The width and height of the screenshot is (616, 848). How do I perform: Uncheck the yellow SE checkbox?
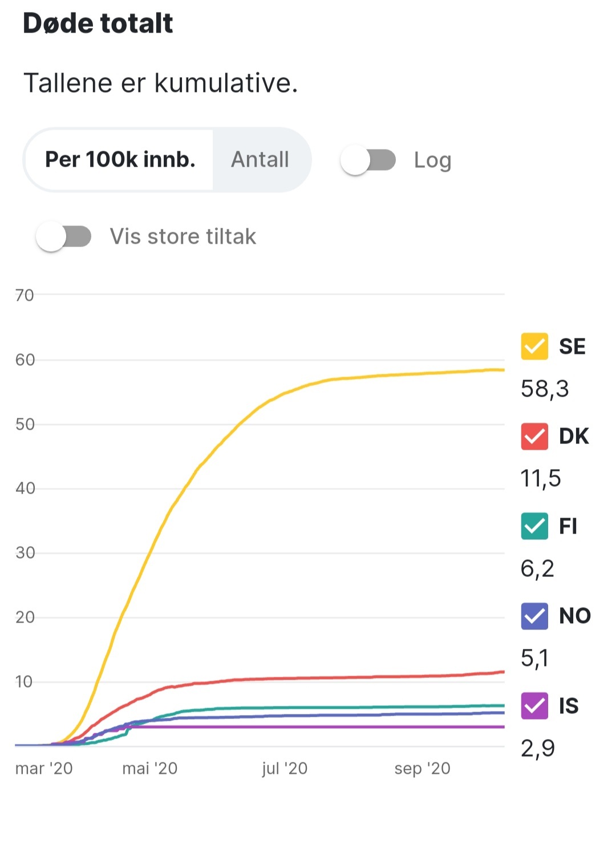tap(534, 346)
